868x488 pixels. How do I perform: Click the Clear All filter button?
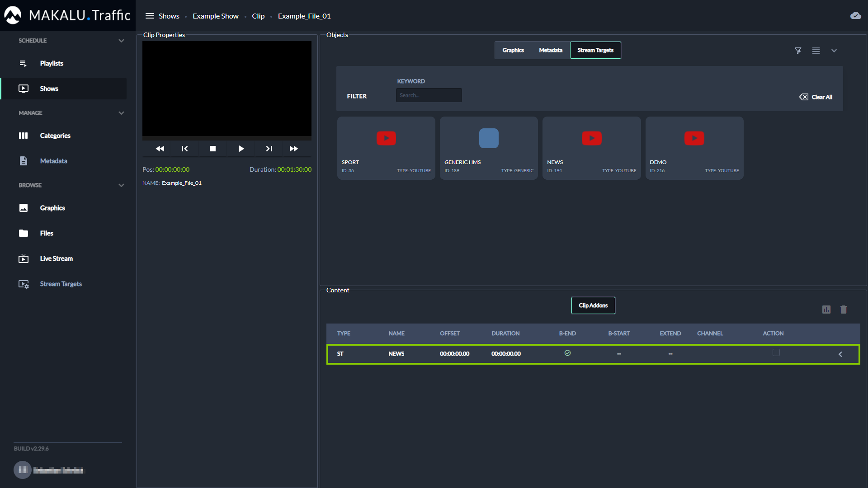click(816, 97)
